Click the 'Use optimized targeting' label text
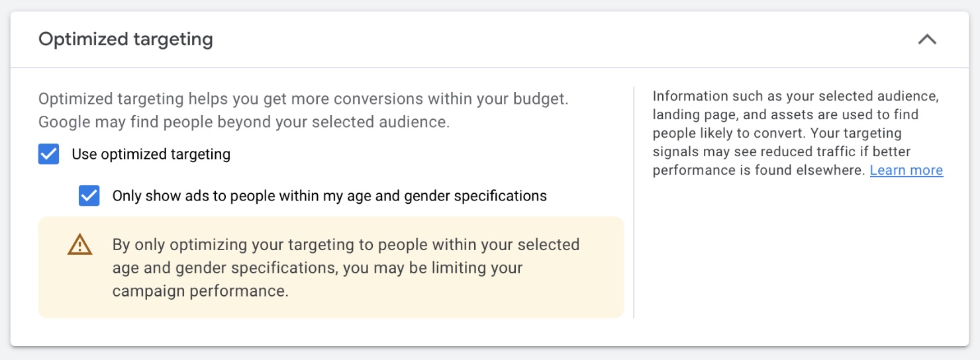 [x=151, y=155]
